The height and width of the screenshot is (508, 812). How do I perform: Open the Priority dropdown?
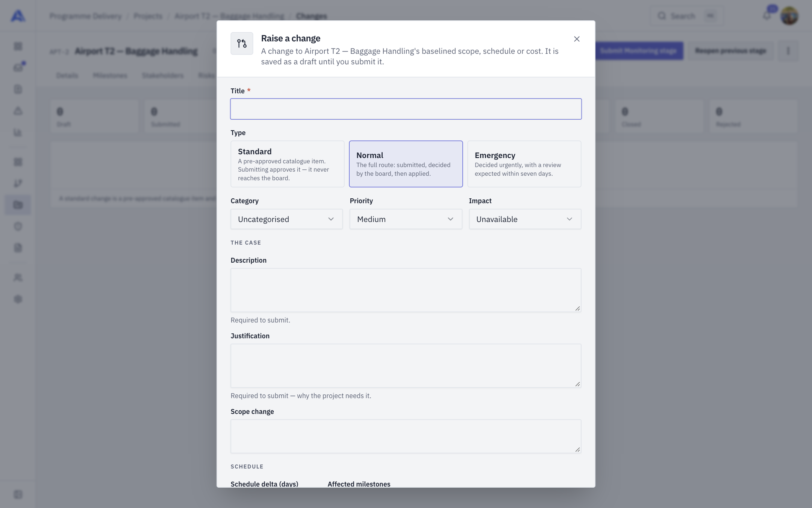click(406, 219)
